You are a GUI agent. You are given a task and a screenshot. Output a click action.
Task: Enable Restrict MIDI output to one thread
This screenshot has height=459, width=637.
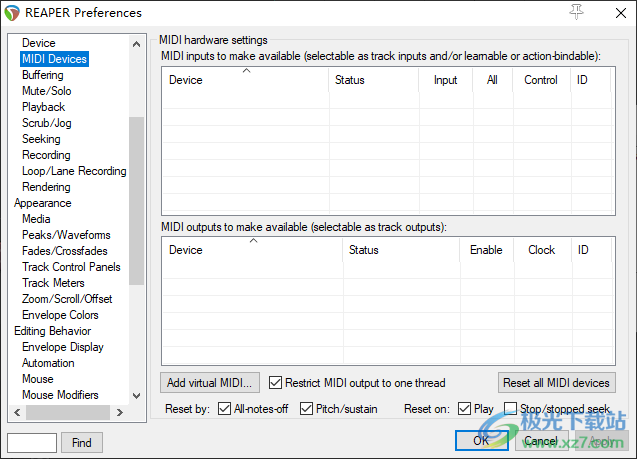tap(276, 383)
